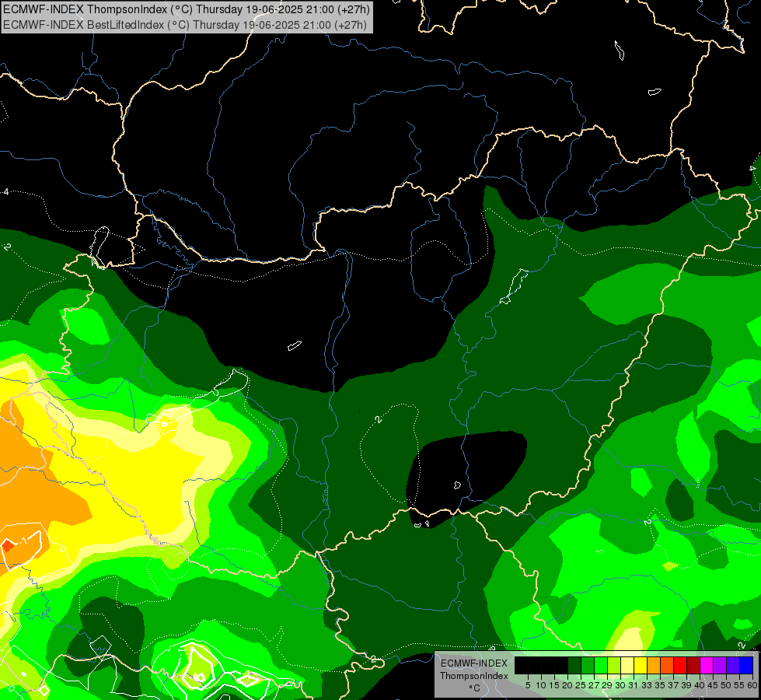The width and height of the screenshot is (761, 700).
Task: Click the legend tick value 31
Action: point(634,685)
